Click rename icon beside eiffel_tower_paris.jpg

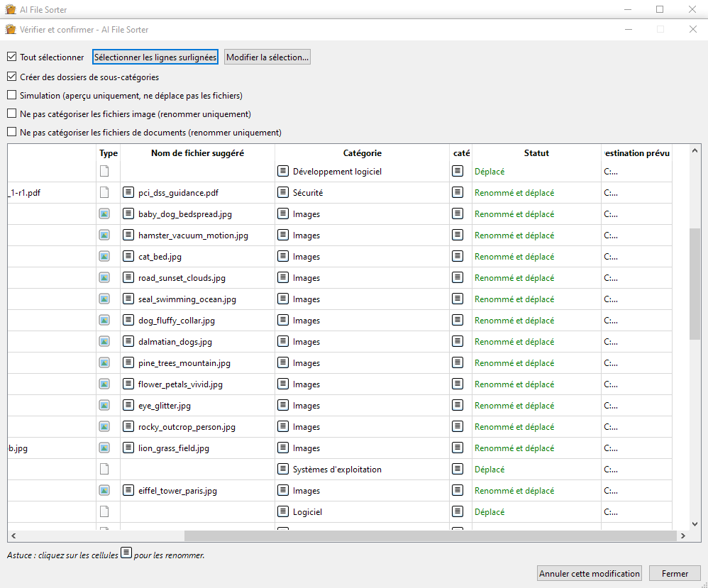128,490
